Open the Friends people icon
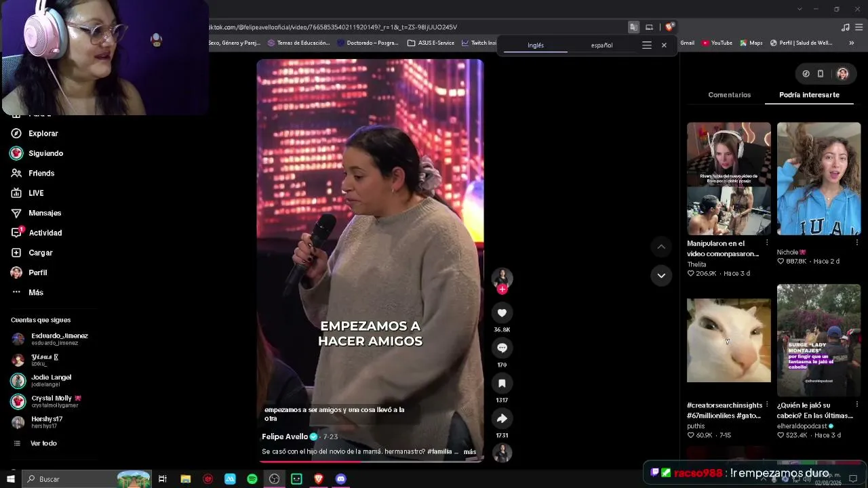The height and width of the screenshot is (488, 868). (x=16, y=173)
